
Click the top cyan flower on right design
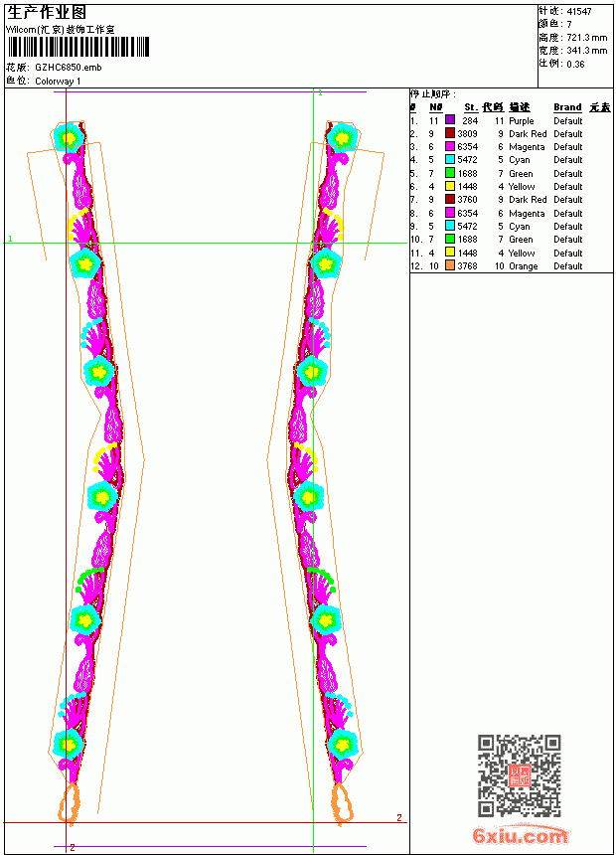click(343, 137)
